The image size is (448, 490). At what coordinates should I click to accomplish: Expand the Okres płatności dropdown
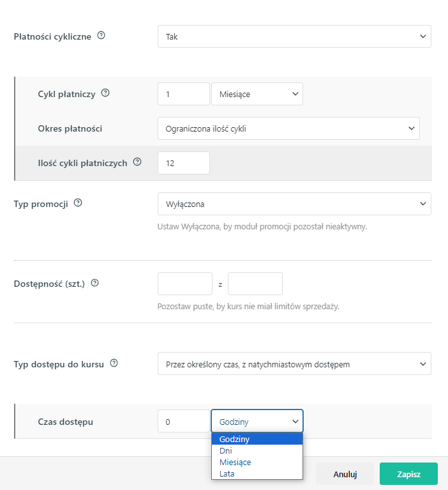click(x=288, y=128)
